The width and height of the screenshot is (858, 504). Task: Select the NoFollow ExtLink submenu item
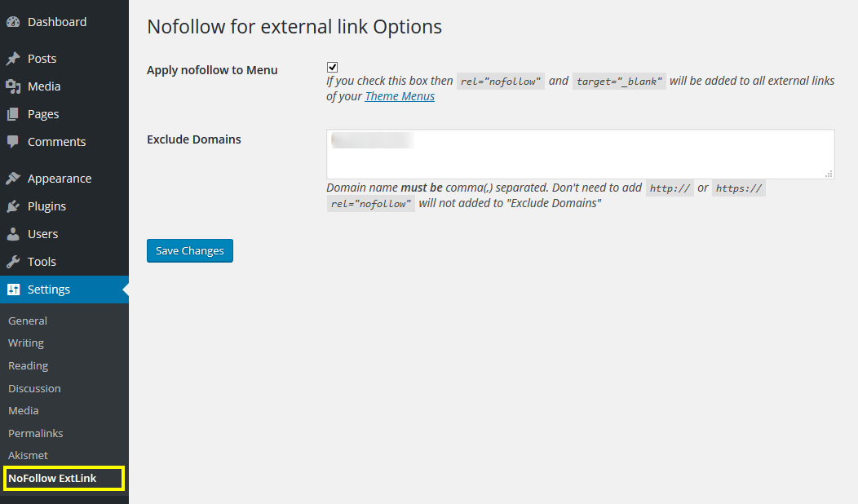click(52, 478)
